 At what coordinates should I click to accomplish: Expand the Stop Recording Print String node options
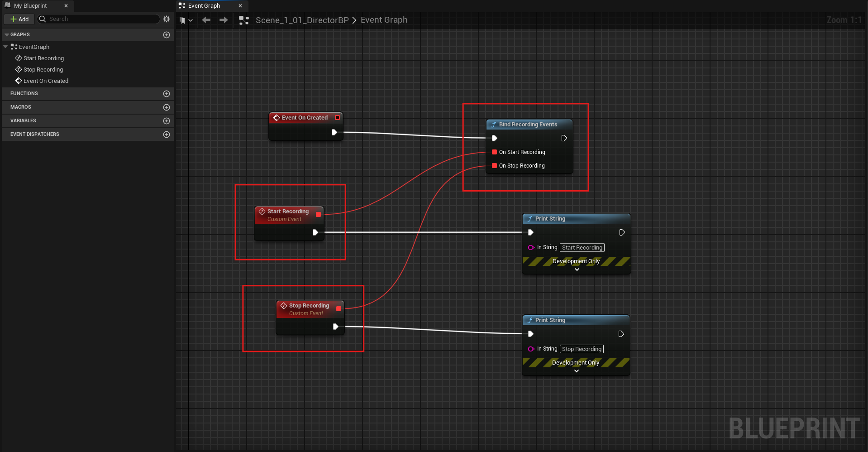[576, 371]
